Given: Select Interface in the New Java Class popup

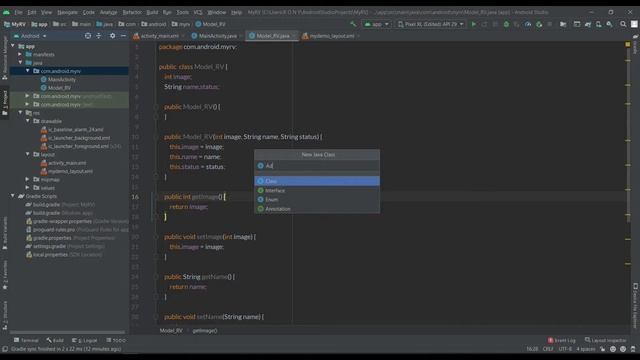Looking at the screenshot, I should (317, 190).
